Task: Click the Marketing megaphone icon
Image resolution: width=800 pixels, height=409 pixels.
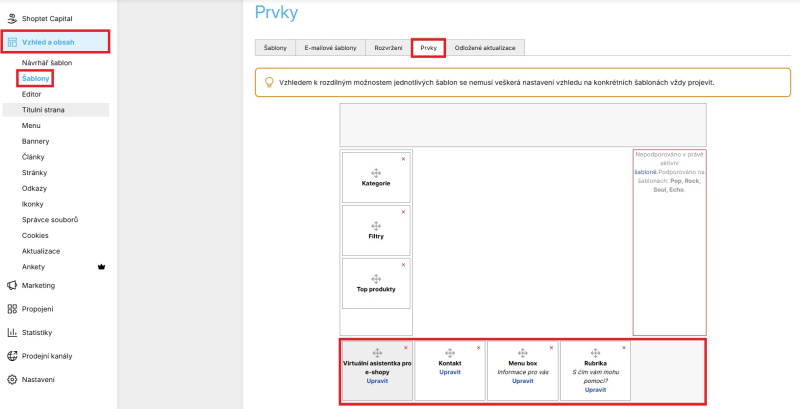Action: point(12,286)
